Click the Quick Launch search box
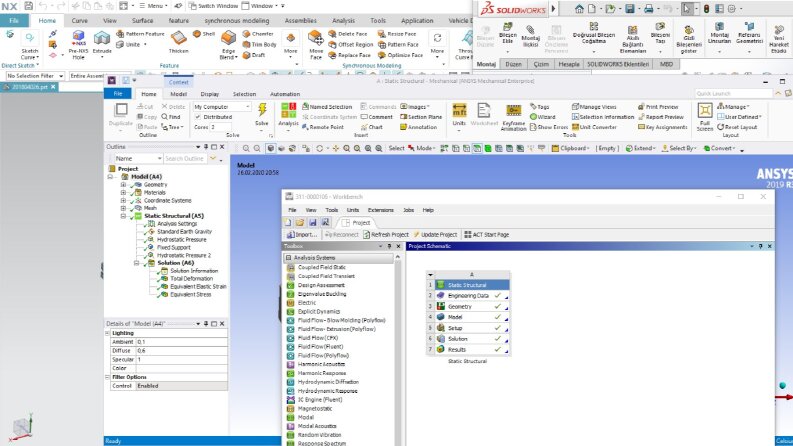 click(x=733, y=94)
